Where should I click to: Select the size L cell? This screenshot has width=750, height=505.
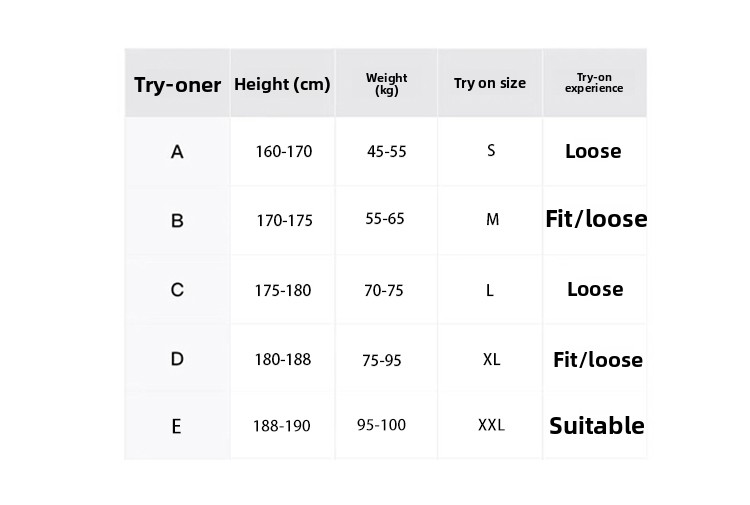(x=490, y=290)
